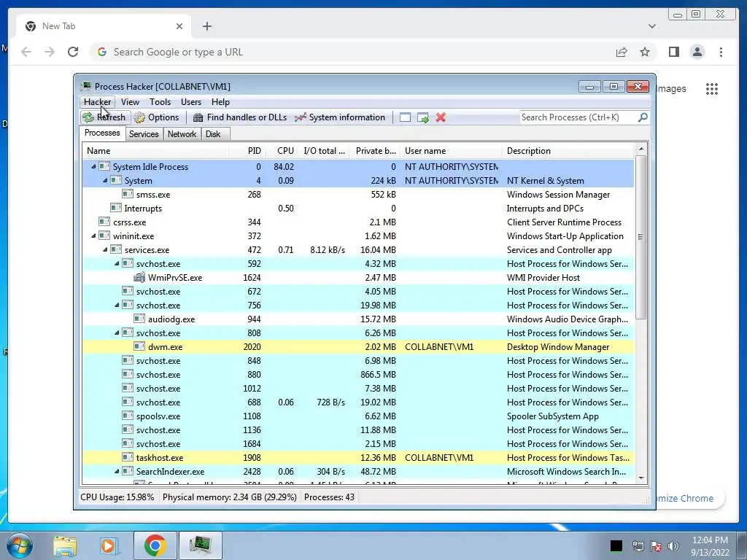Open the Hacker menu
Screen dimensions: 747x560
[97, 101]
